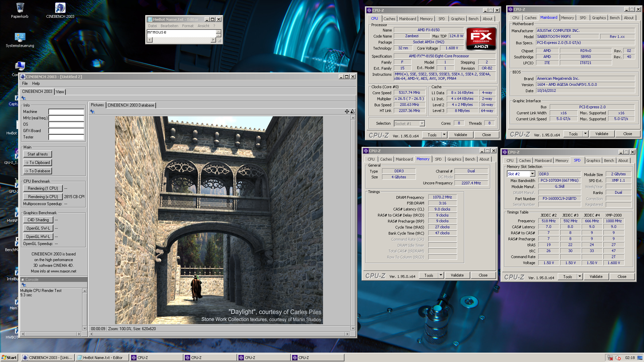This screenshot has width=644, height=362.
Task: Expand the Slot #2 memory slot dropdown
Action: coord(532,174)
